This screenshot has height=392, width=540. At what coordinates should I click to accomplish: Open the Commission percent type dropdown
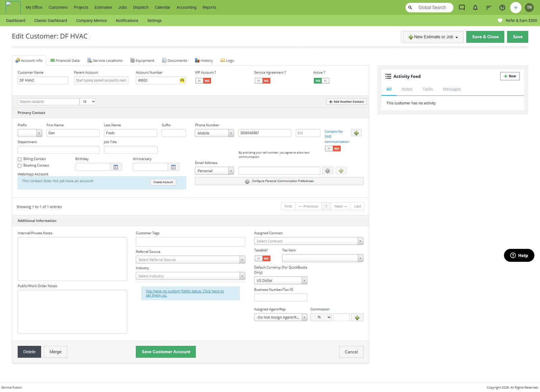tap(321, 317)
